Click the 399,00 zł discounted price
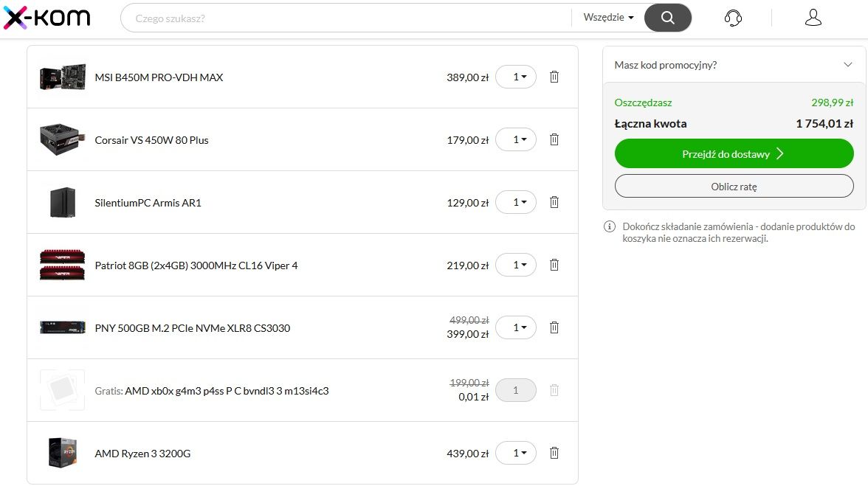Screen dimensions: 868x486 [x=468, y=334]
